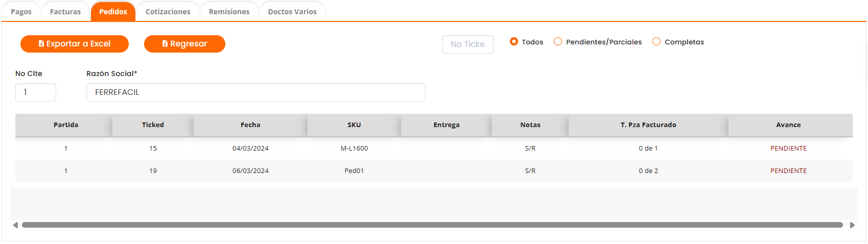Viewport: 868px width, 244px height.
Task: Switch to the Facturas tab
Action: [65, 12]
